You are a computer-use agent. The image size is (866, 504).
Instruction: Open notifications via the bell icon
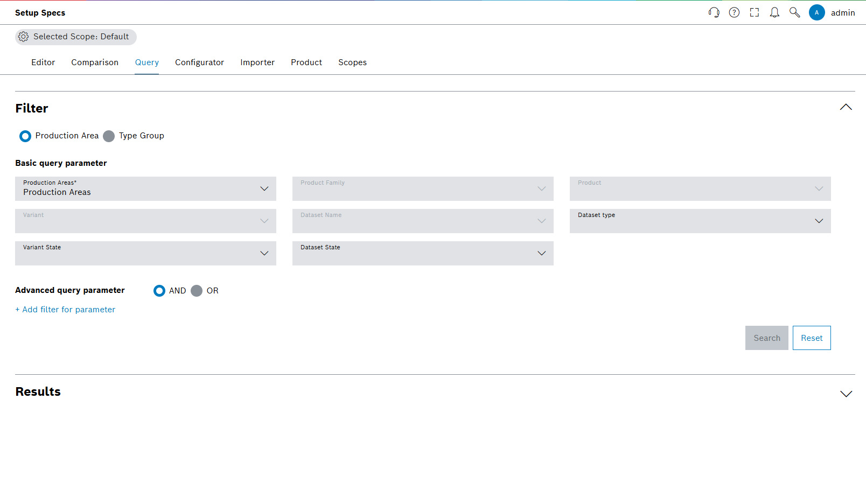[774, 12]
